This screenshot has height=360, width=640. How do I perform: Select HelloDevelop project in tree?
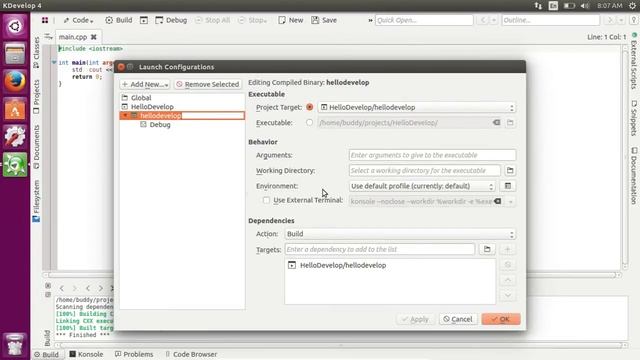pos(152,107)
